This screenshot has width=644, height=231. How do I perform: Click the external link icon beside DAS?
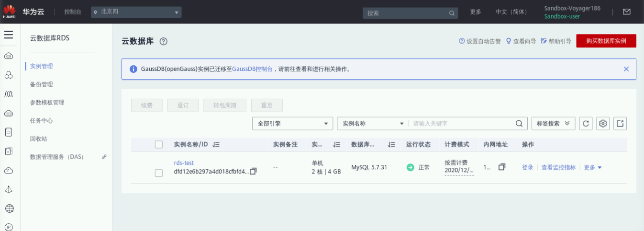coord(104,157)
